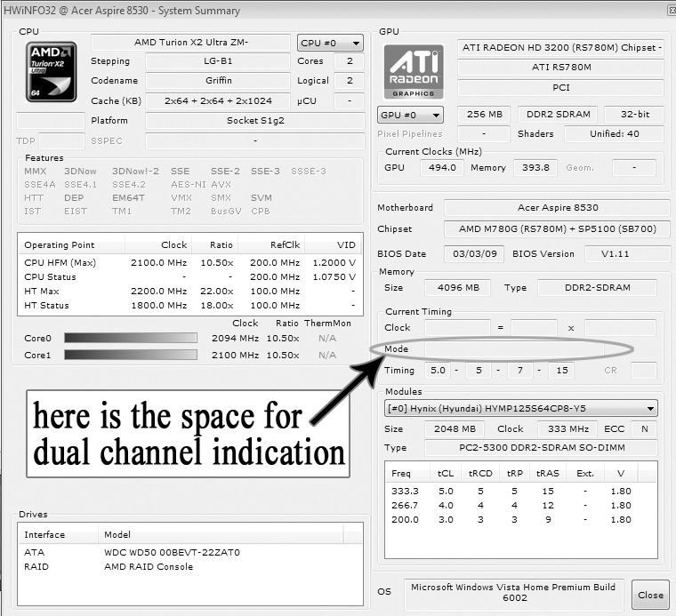
Task: Click the BIOS Date 03/03/09 field
Action: coord(475,253)
